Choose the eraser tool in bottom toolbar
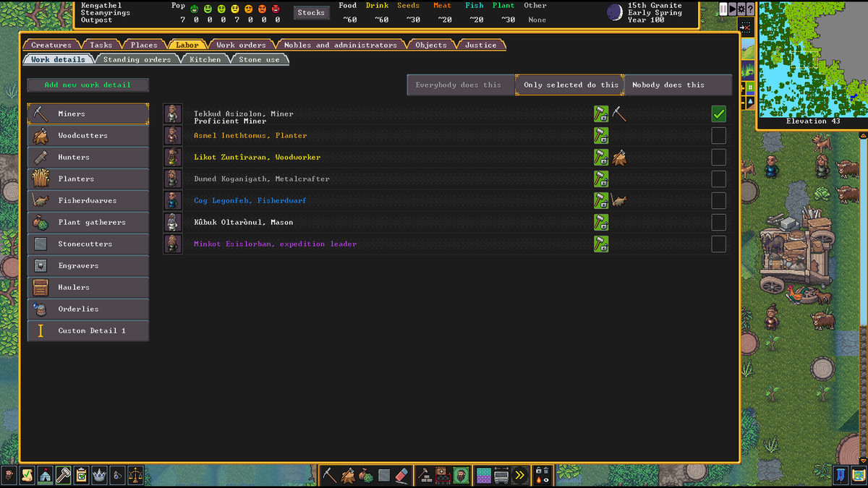This screenshot has width=868, height=488. pyautogui.click(x=403, y=475)
